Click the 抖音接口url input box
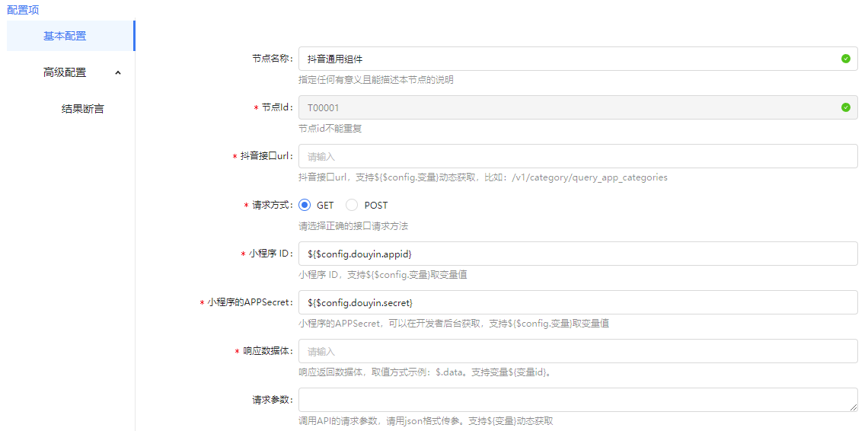868x431 pixels. 577,156
